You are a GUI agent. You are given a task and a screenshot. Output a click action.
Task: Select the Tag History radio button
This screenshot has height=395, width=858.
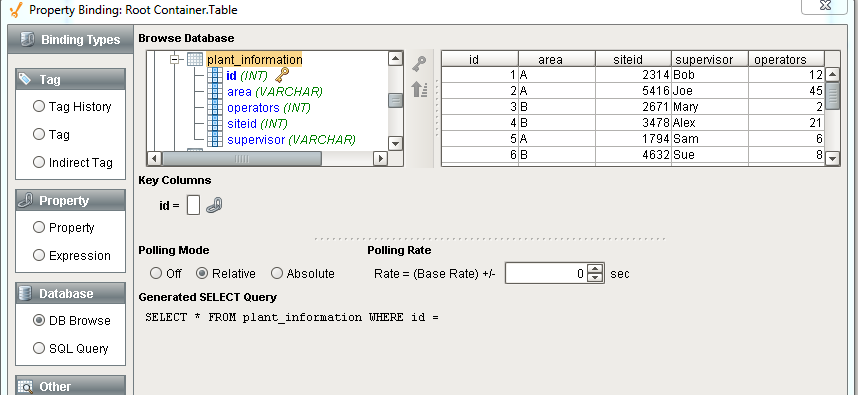pyautogui.click(x=39, y=106)
